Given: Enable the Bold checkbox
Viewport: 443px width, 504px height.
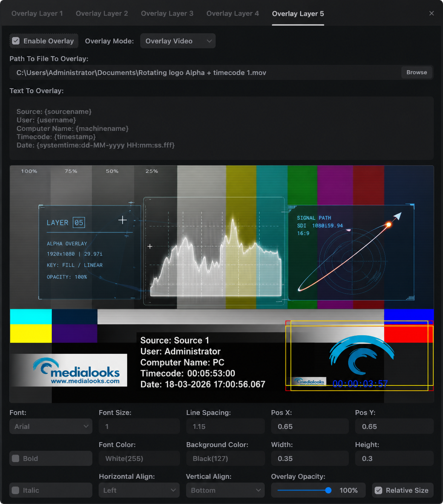Looking at the screenshot, I should coord(15,458).
